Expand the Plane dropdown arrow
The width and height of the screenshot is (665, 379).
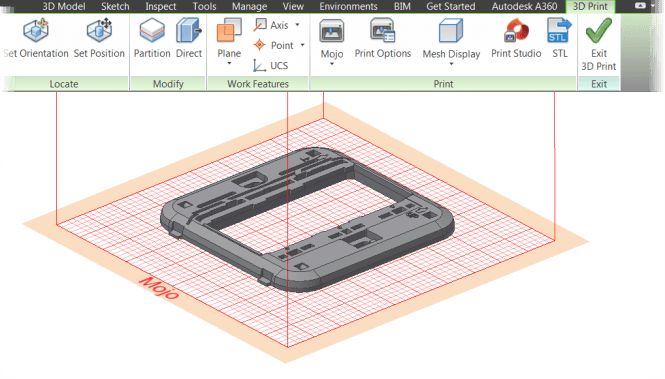tap(229, 64)
